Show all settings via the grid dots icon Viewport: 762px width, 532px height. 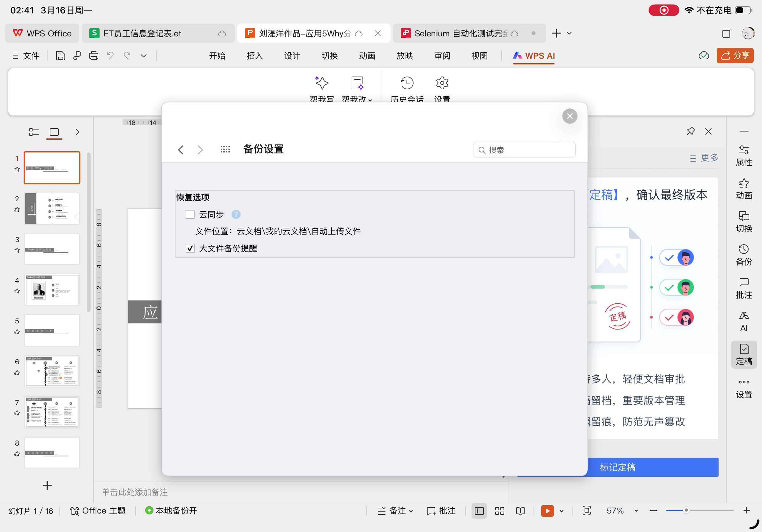tap(225, 150)
